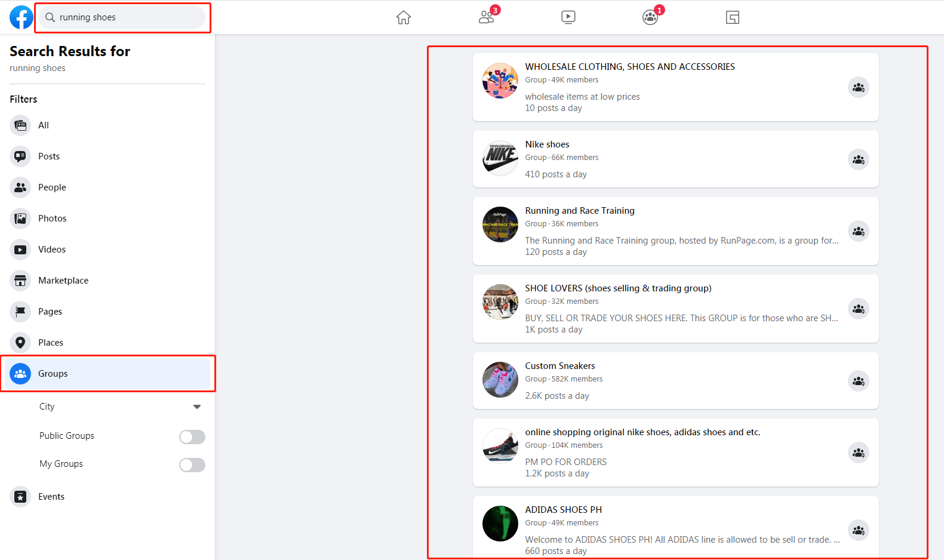The image size is (944, 560).
Task: Go to the Home feed icon
Action: [x=404, y=17]
